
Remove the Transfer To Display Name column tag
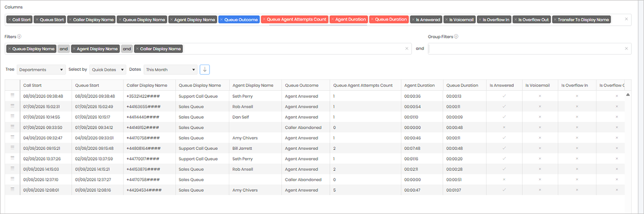tap(555, 20)
